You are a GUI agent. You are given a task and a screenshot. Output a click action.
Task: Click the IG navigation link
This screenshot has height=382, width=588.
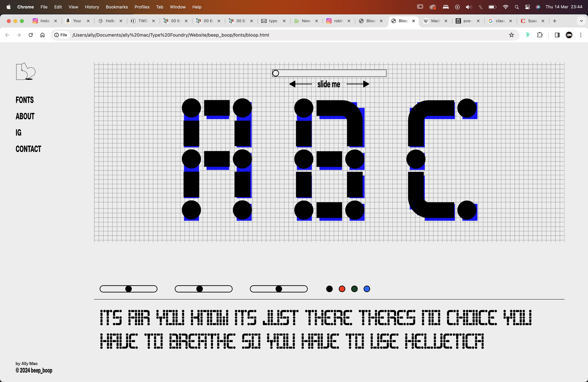click(18, 133)
